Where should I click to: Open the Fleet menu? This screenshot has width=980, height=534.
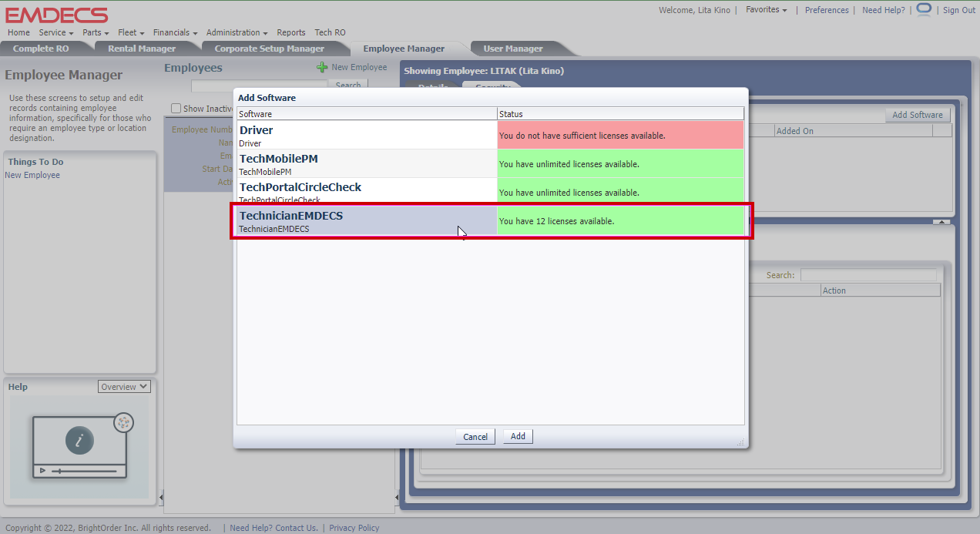pyautogui.click(x=131, y=32)
